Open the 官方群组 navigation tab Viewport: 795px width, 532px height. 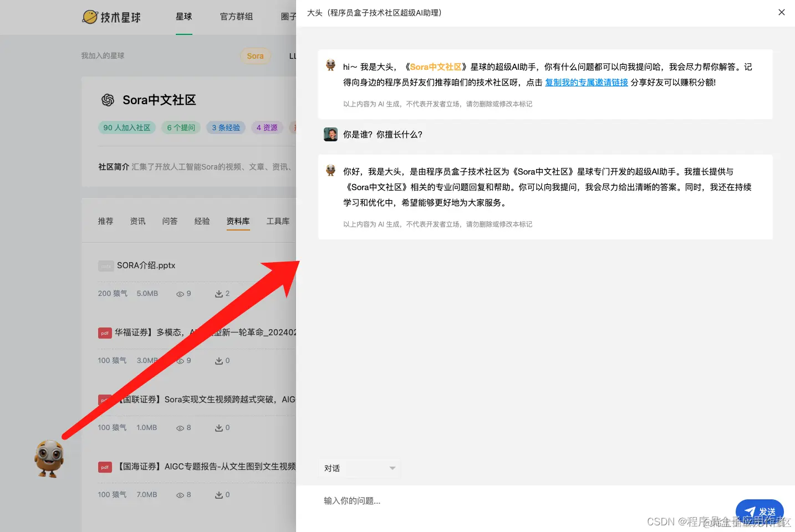[237, 17]
